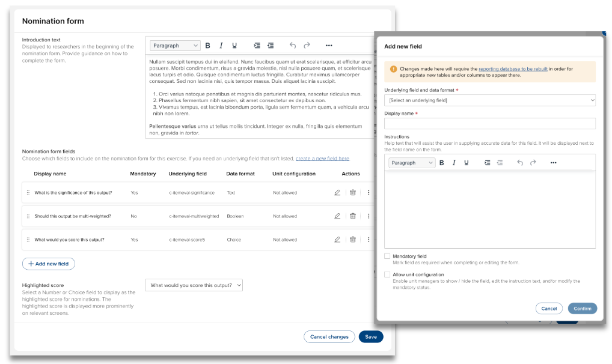This screenshot has width=612, height=364.
Task: Click into the Display name input
Action: 489,123
